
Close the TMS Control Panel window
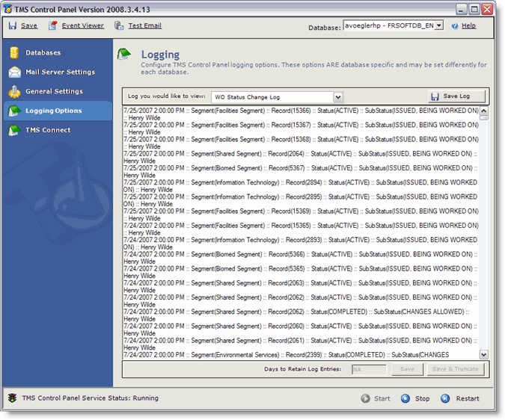(x=487, y=9)
